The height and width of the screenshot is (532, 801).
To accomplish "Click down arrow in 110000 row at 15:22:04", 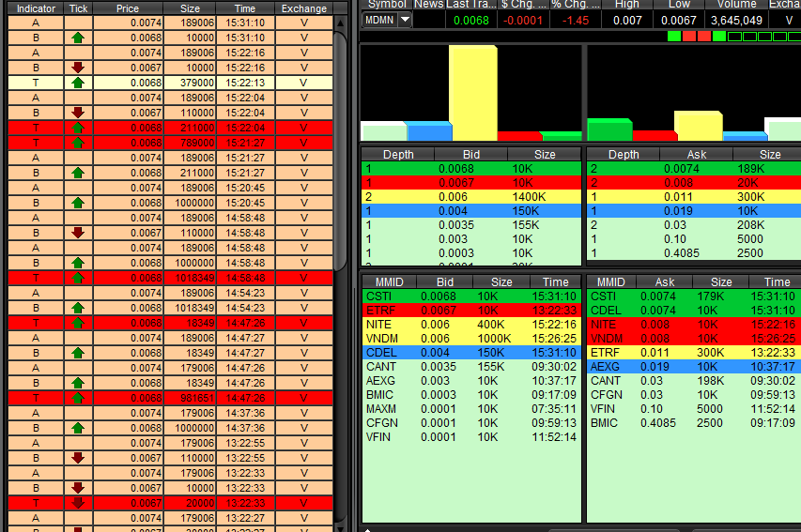I will click(x=78, y=113).
